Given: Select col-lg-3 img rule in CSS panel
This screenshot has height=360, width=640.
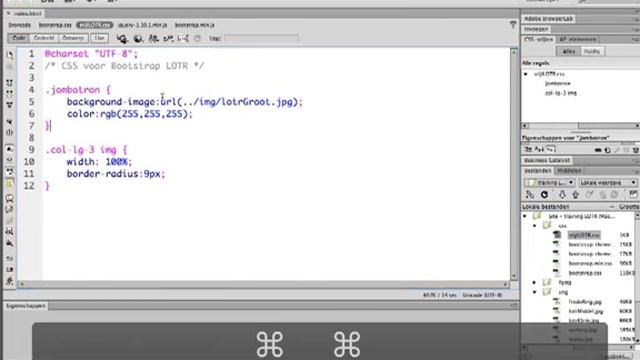Looking at the screenshot, I should point(560,93).
